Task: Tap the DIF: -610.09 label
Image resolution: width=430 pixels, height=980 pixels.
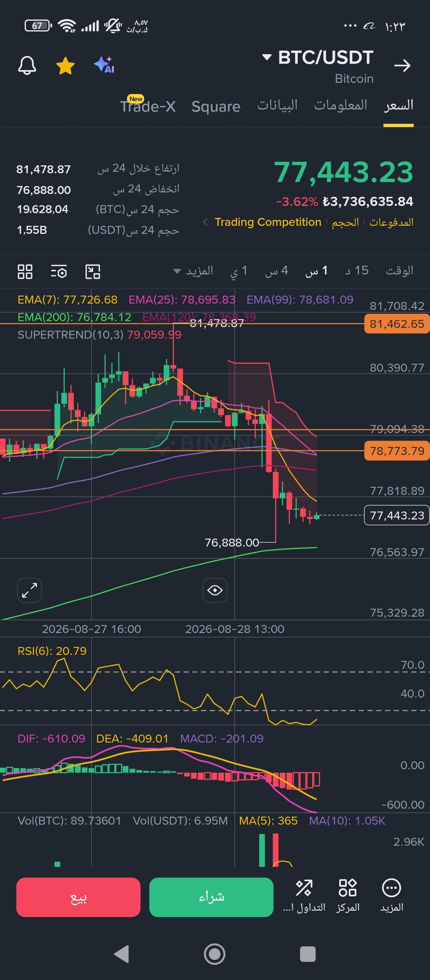Action: (51, 739)
